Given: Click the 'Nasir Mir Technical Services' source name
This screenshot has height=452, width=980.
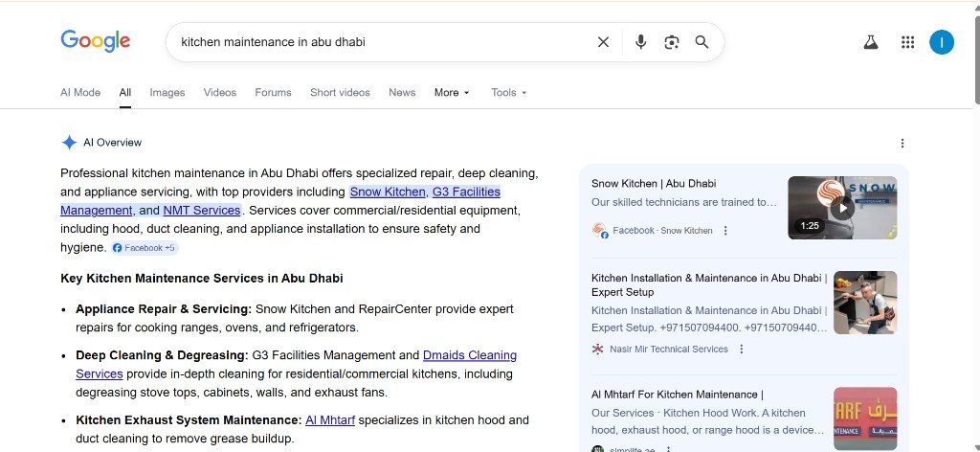Looking at the screenshot, I should pos(669,349).
